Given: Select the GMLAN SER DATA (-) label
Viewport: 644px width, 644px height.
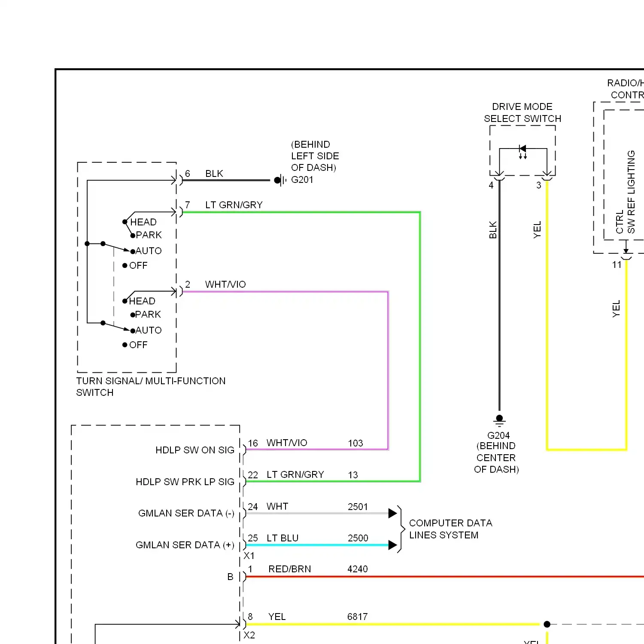Looking at the screenshot, I should (x=186, y=513).
